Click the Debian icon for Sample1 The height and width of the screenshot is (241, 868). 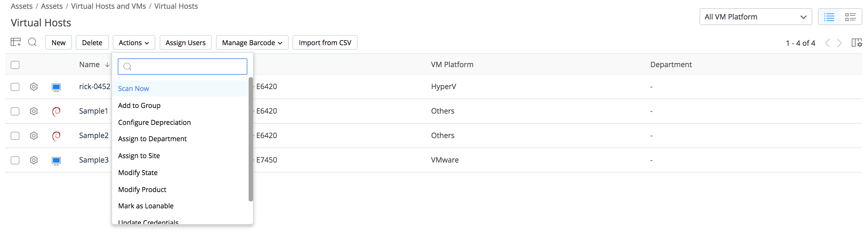tap(56, 111)
